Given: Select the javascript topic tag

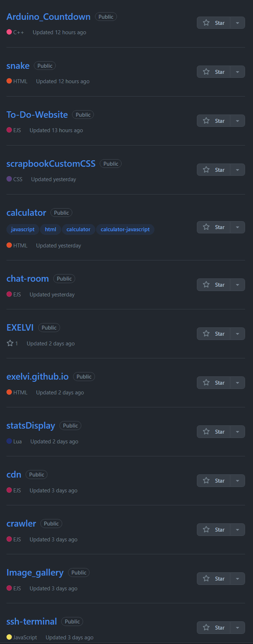Looking at the screenshot, I should 23,229.
